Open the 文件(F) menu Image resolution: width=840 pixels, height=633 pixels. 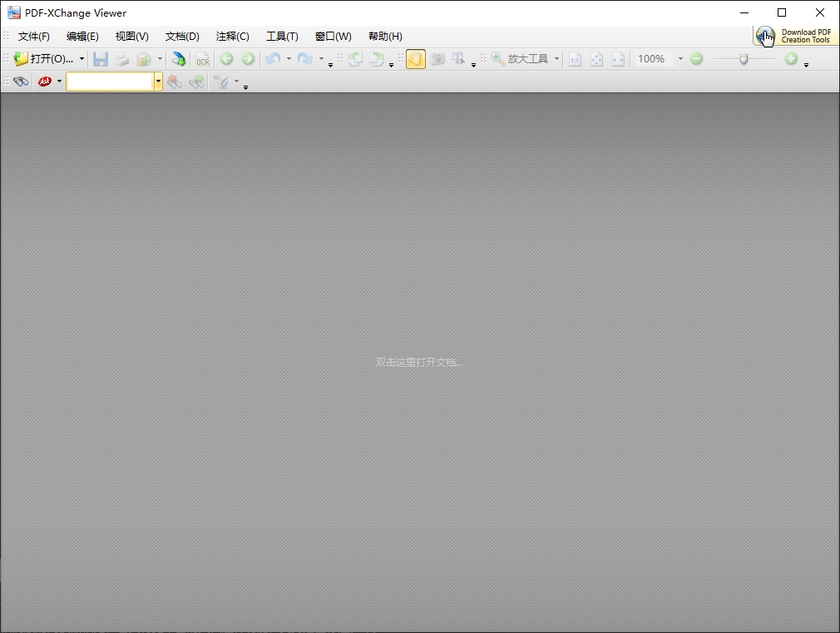[x=34, y=37]
